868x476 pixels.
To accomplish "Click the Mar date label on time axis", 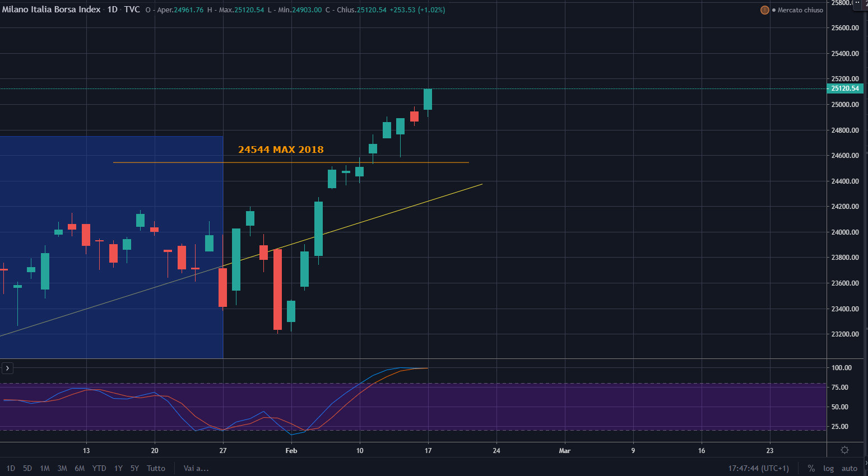I will coord(565,450).
